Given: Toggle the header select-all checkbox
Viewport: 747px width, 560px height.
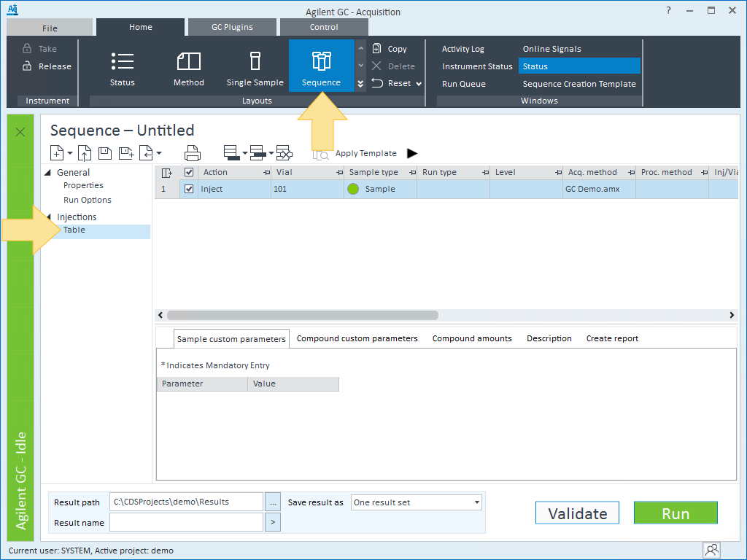Looking at the screenshot, I should tap(189, 172).
